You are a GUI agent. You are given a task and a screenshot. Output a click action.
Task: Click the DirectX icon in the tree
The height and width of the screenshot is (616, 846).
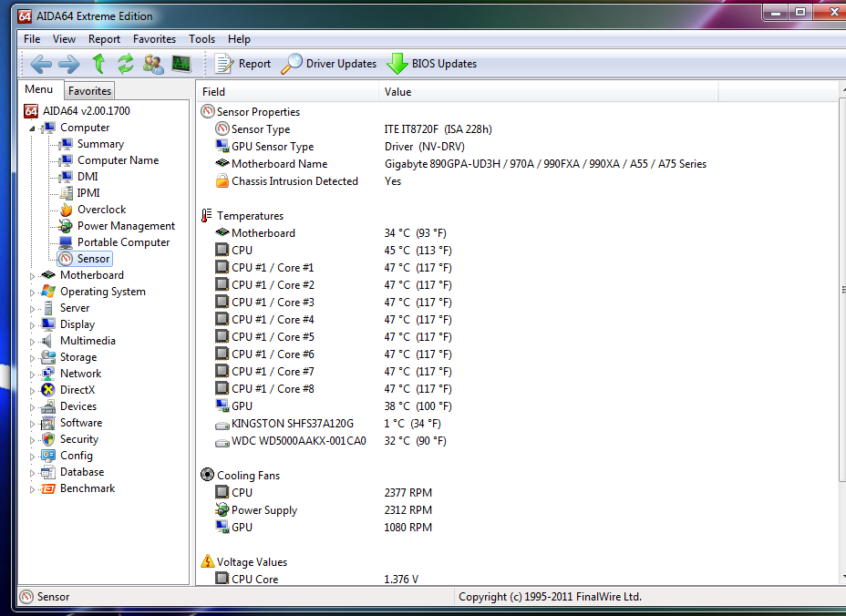tap(48, 389)
